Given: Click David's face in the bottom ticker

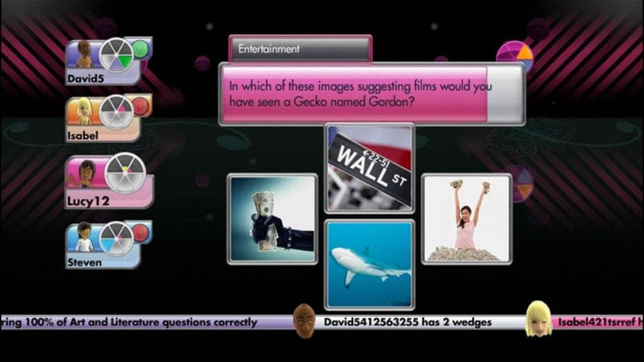Looking at the screenshot, I should tap(304, 320).
